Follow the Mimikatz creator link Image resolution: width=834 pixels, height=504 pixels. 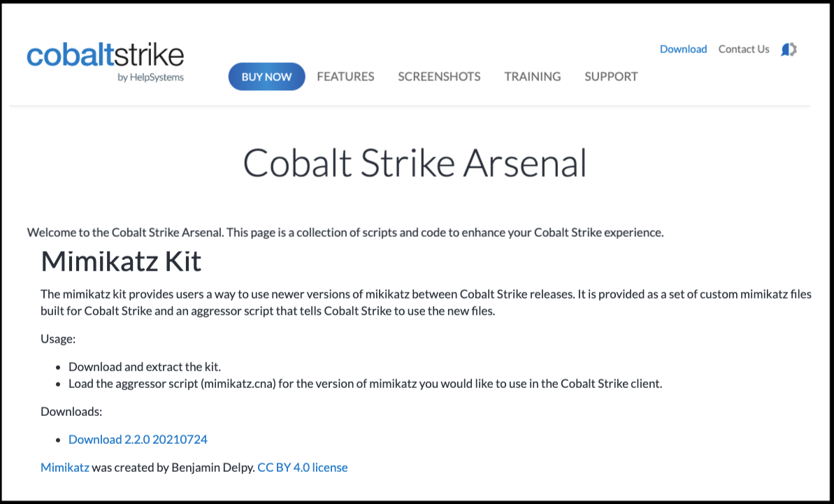[x=65, y=468]
